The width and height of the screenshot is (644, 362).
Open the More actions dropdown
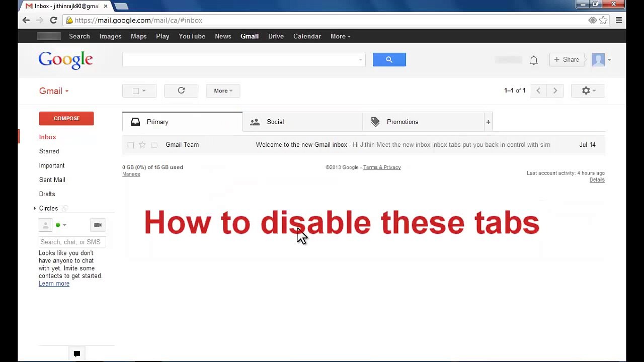click(223, 90)
